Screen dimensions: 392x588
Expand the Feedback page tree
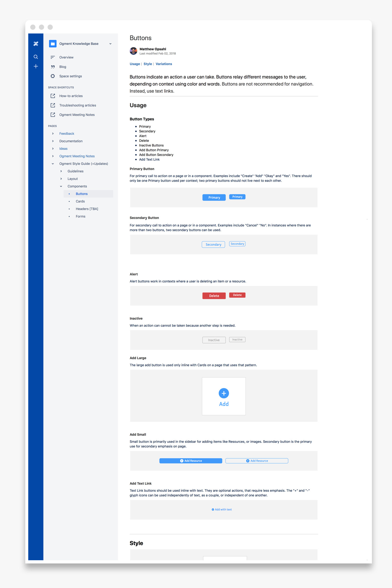[x=53, y=134]
